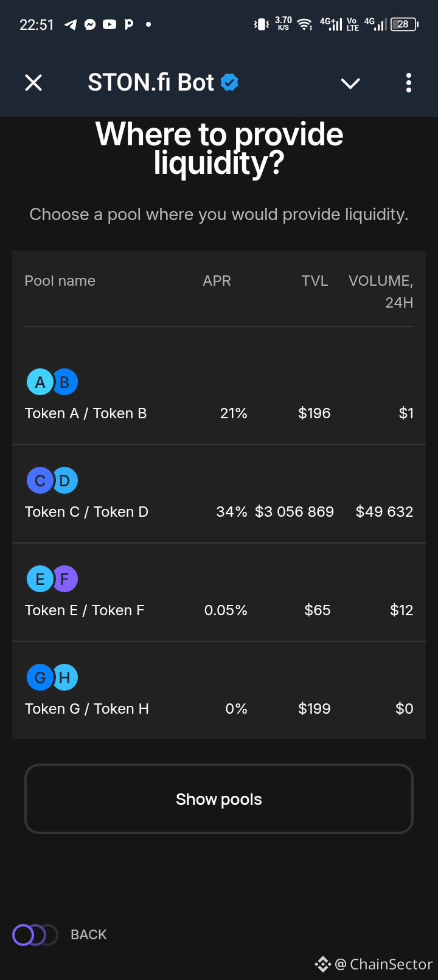Image resolution: width=438 pixels, height=980 pixels.
Task: Click the Show pools button
Action: click(x=219, y=799)
